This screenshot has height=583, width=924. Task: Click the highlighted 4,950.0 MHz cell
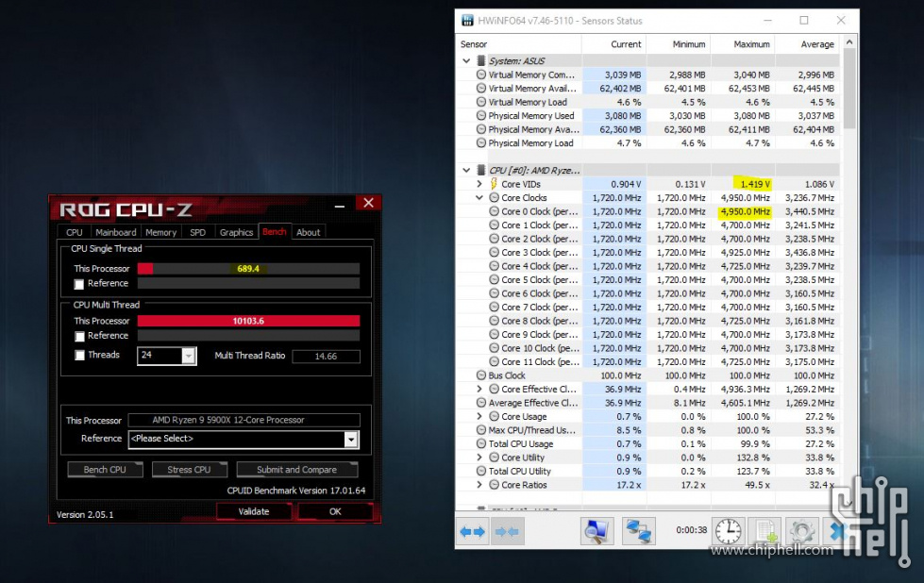point(745,211)
